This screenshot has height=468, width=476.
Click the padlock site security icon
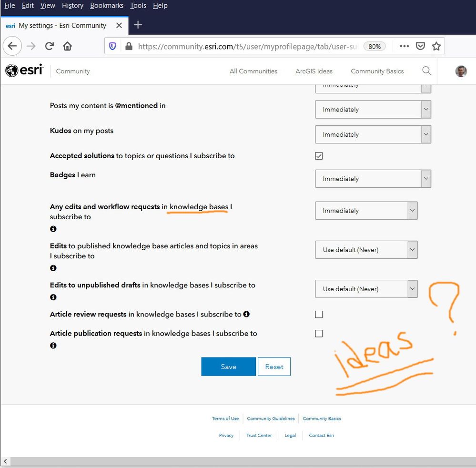coord(129,46)
